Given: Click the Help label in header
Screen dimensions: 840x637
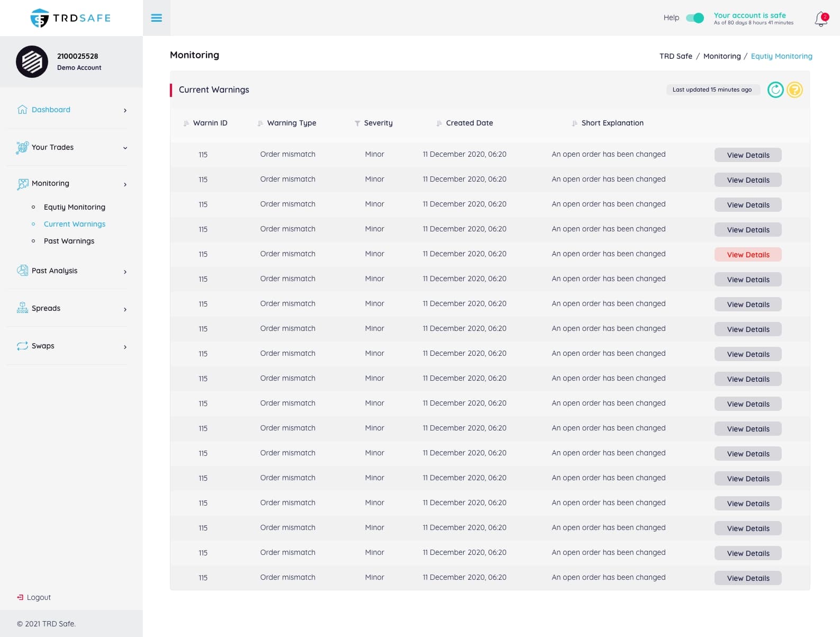Looking at the screenshot, I should click(x=671, y=17).
